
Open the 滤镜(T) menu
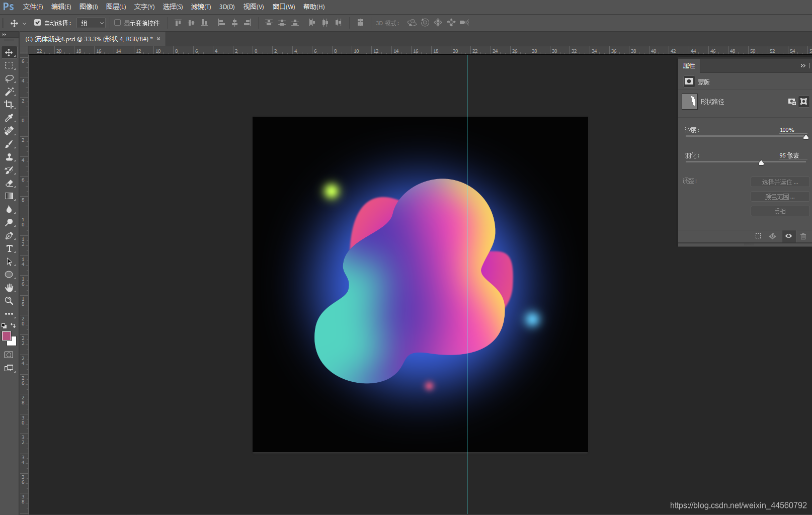tap(201, 7)
